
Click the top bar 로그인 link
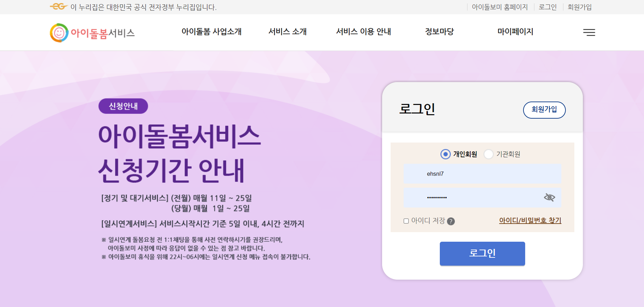point(548,7)
